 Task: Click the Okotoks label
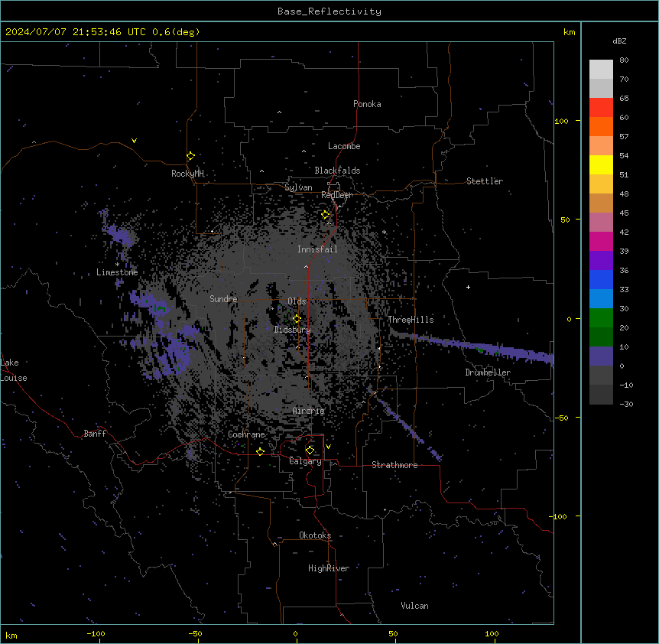pos(315,535)
